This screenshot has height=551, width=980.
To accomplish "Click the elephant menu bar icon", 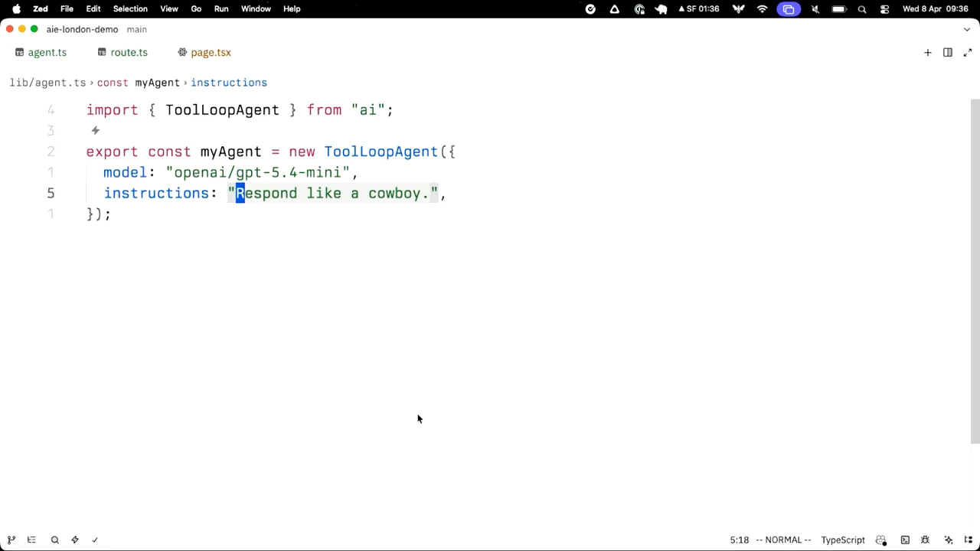I will [x=661, y=9].
